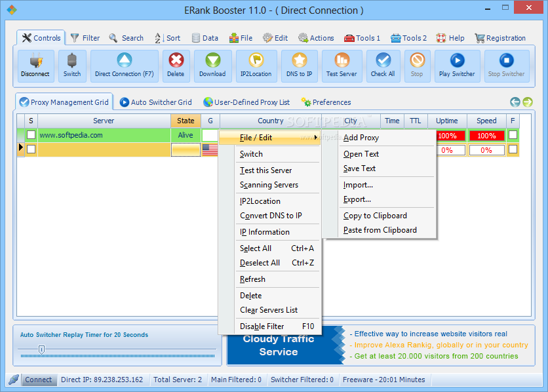The width and height of the screenshot is (548, 392).
Task: Click the red Delete toolbar icon
Action: tap(176, 60)
